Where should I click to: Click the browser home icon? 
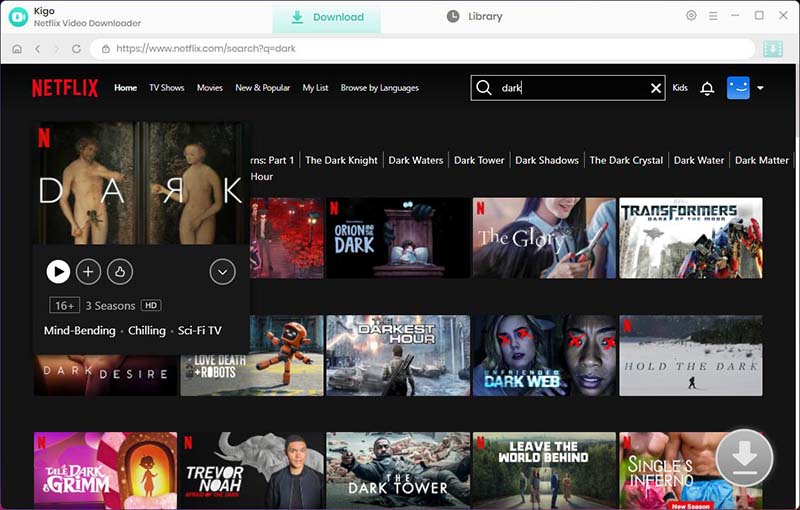tap(17, 49)
